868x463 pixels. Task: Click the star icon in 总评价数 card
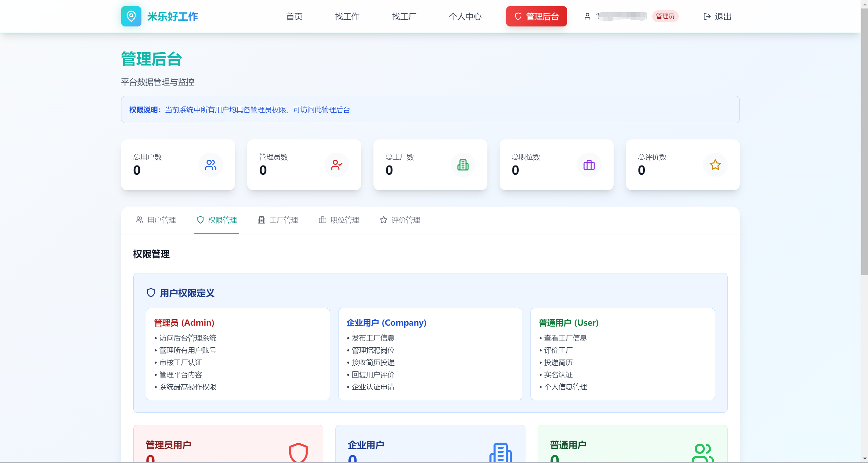(715, 165)
